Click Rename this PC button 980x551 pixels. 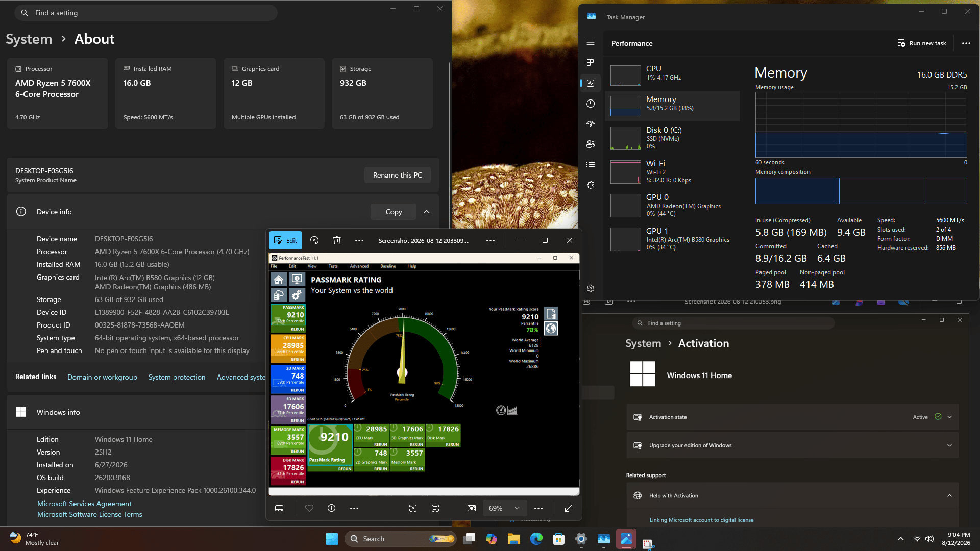tap(397, 175)
